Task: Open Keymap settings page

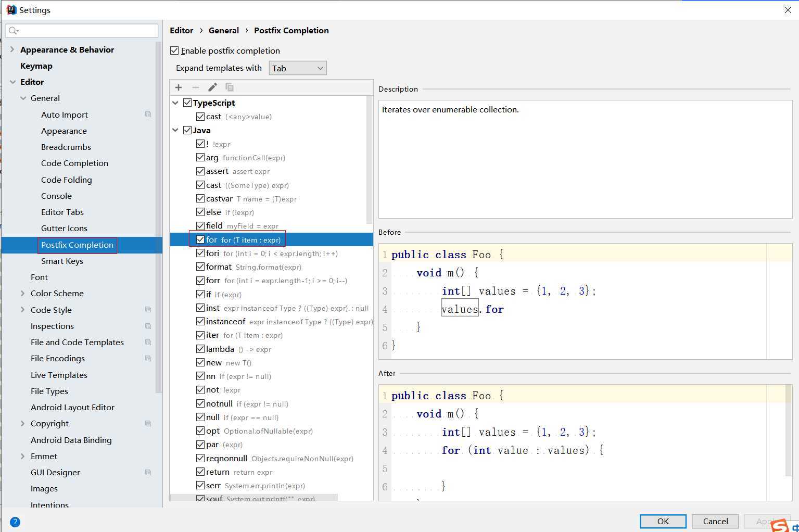Action: [x=36, y=66]
